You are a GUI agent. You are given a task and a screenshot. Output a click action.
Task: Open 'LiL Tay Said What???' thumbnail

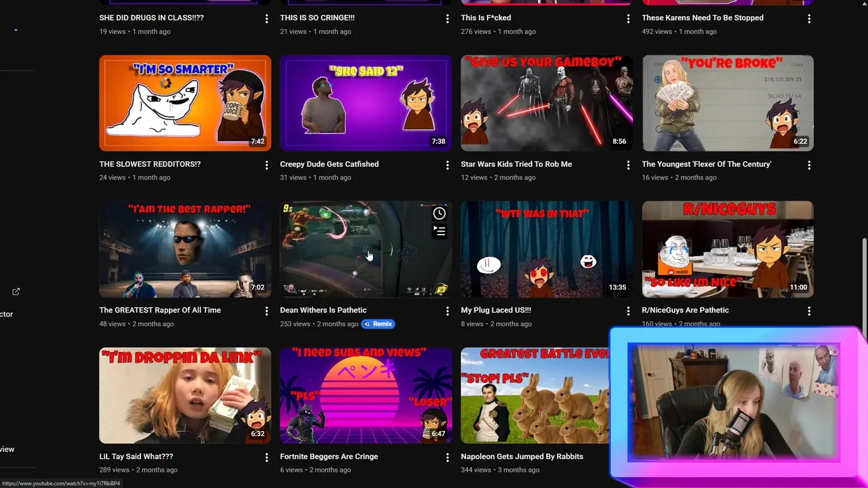(x=185, y=395)
